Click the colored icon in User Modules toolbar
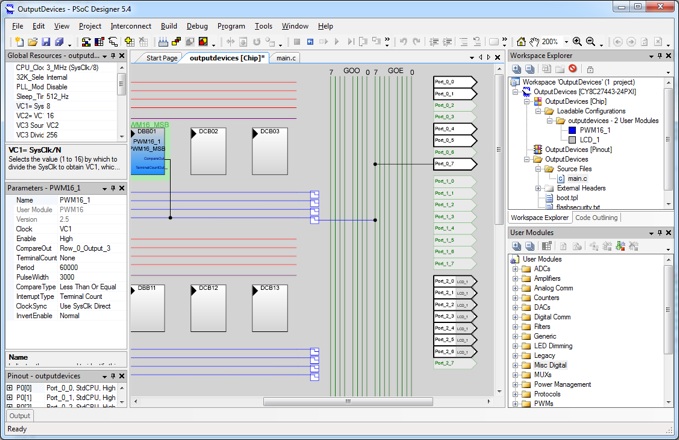 click(621, 246)
